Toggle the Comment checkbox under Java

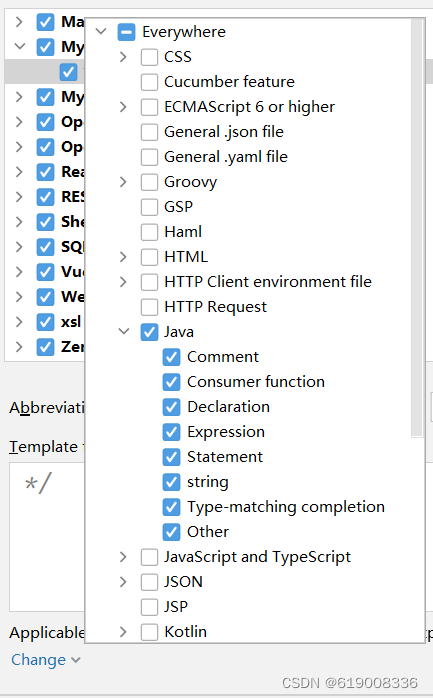pos(171,357)
